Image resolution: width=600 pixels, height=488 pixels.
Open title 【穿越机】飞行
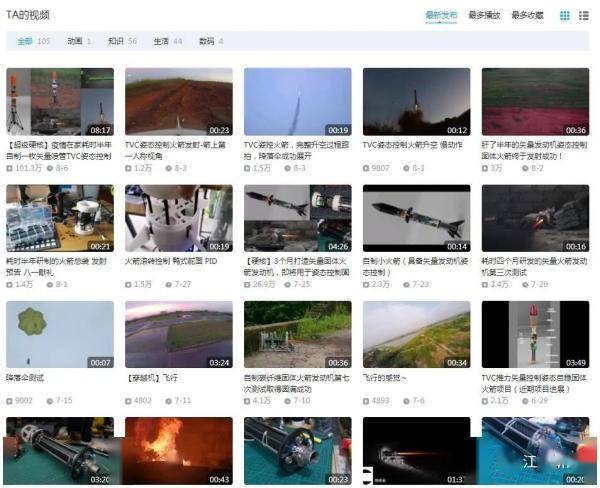(152, 378)
